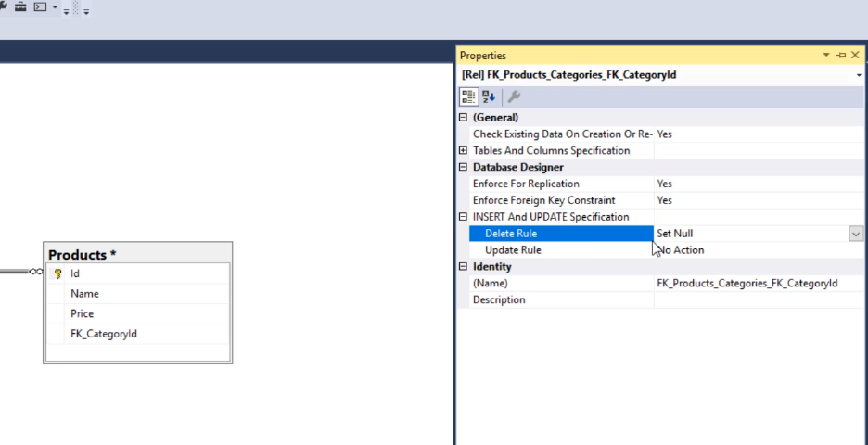Click the primary key icon beside Id

point(57,273)
